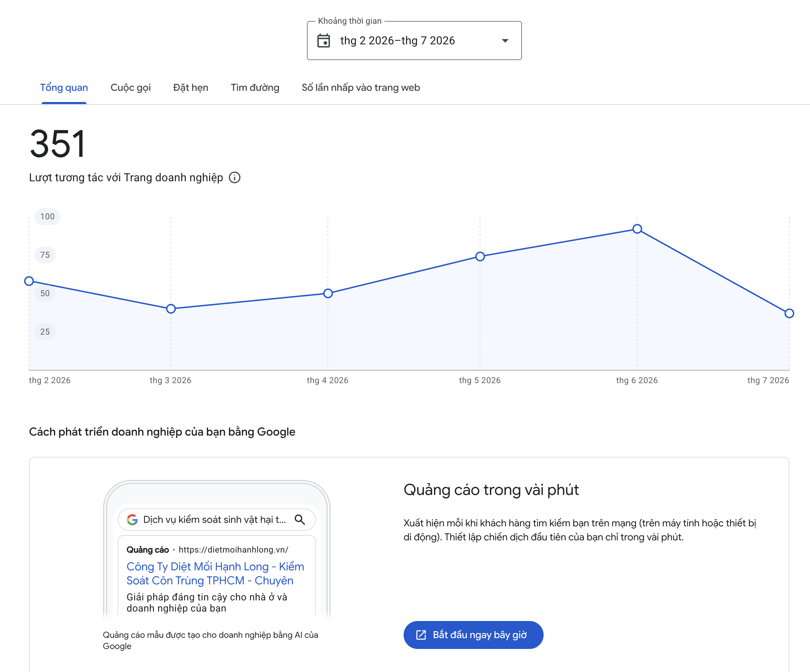Open the Công Ty Diệt Mối Hạnh Long ad link
810x672 pixels.
[x=215, y=573]
